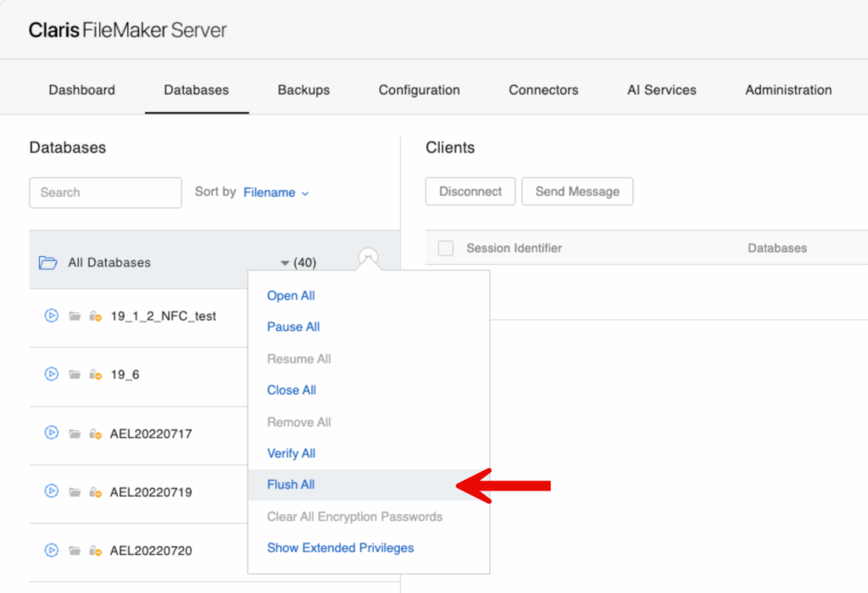Select the 19_6 database name

(x=125, y=375)
